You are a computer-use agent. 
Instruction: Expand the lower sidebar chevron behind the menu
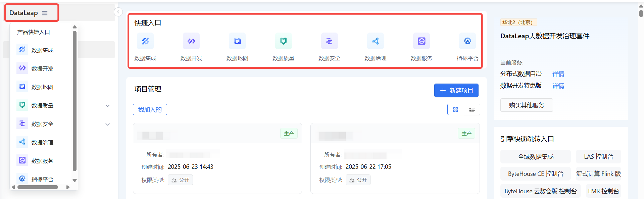point(107,124)
